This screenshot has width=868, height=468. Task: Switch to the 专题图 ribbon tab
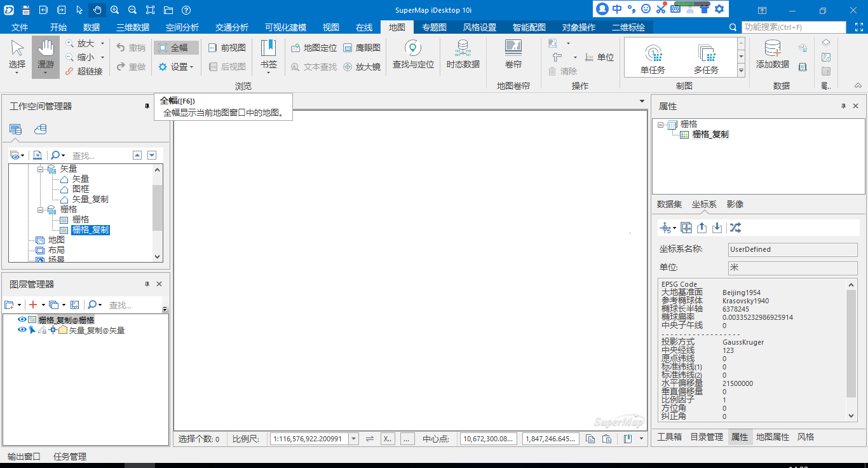435,27
